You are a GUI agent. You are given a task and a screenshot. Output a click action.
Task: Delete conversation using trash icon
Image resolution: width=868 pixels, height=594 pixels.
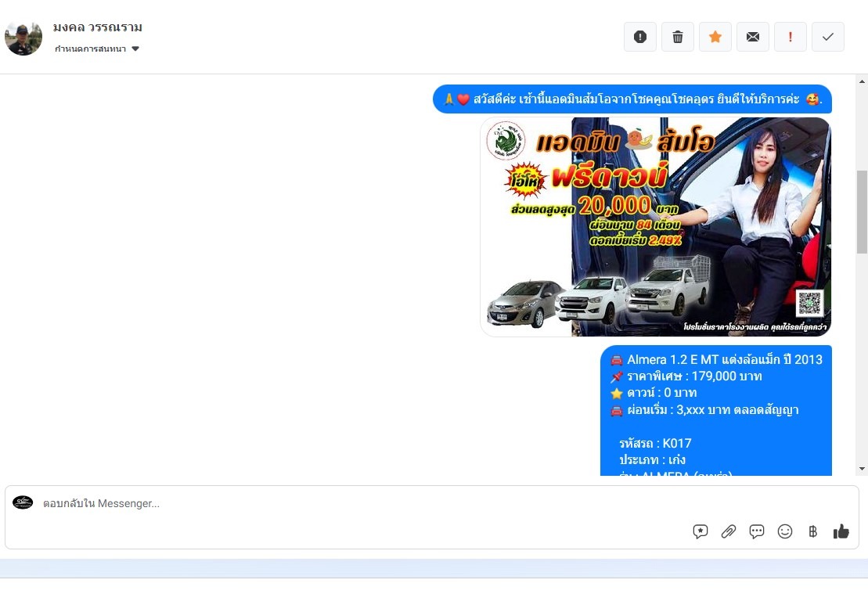point(678,37)
